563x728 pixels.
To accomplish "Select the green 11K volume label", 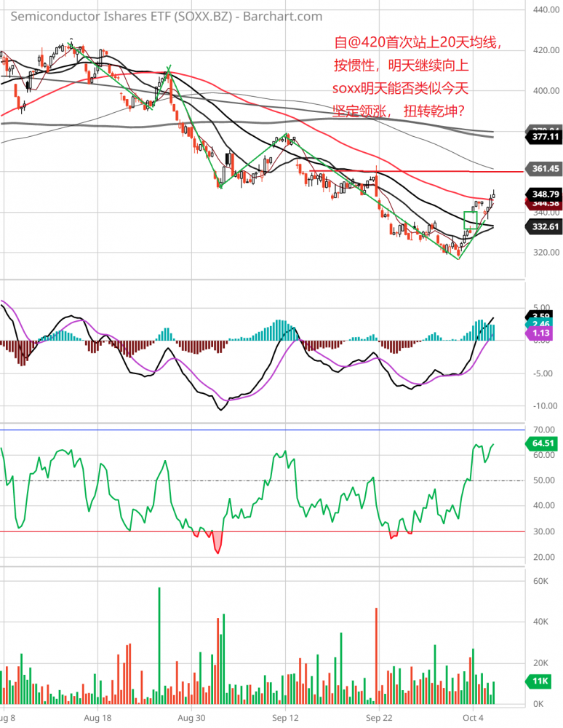I will (x=541, y=681).
